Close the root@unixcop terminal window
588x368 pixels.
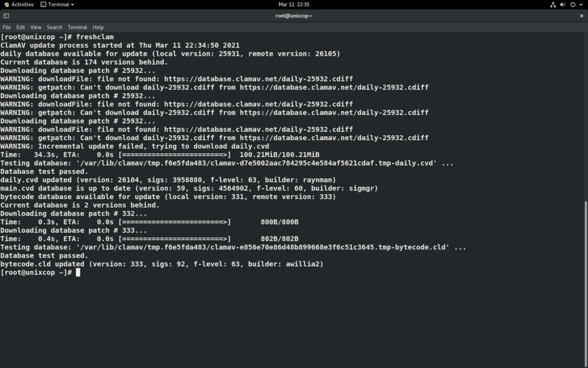coord(581,16)
